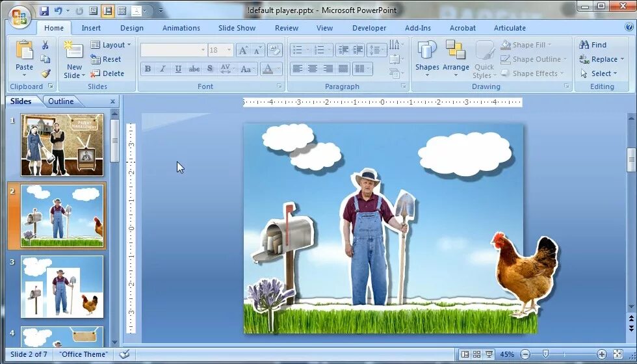Undo the last action

click(x=58, y=11)
